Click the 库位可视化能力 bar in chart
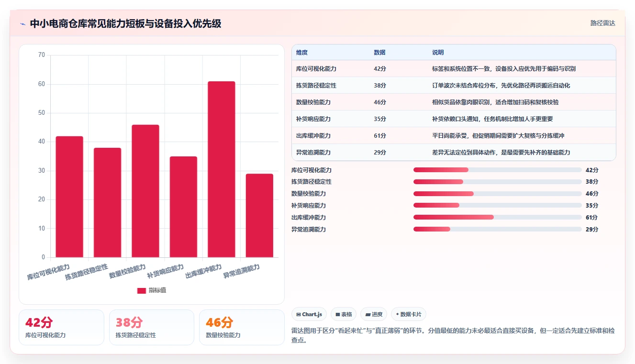The height and width of the screenshot is (364, 635). [69, 197]
